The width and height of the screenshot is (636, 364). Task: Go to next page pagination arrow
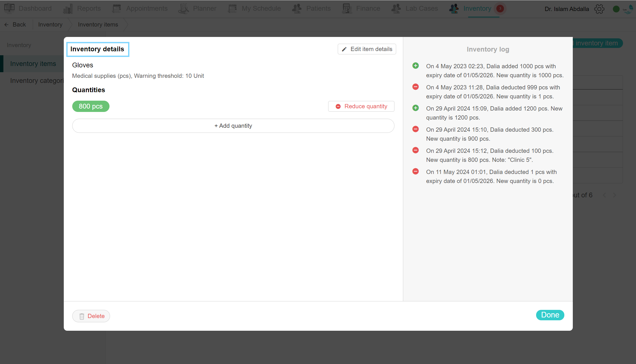[615, 195]
